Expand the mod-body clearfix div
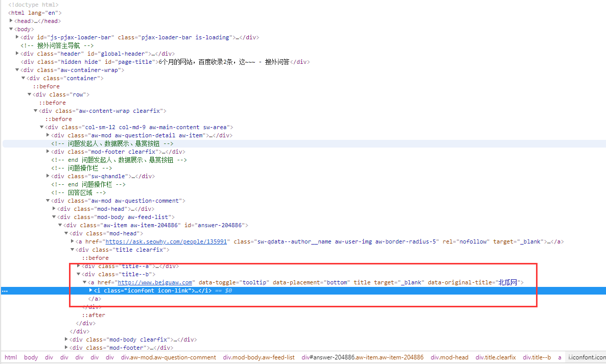The width and height of the screenshot is (606, 364). [x=66, y=339]
